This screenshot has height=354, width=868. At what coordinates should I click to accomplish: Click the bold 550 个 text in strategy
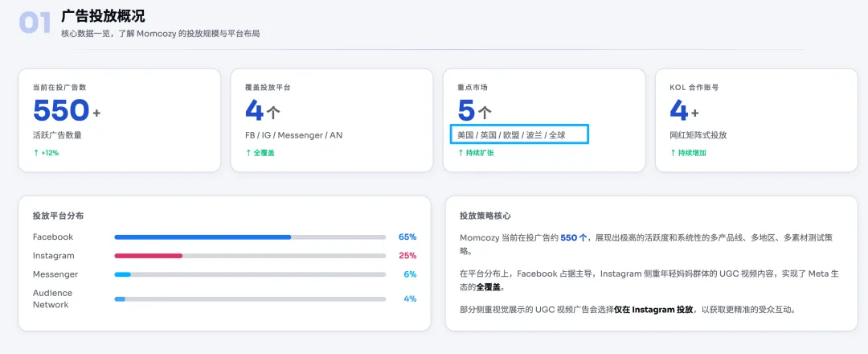tap(574, 238)
